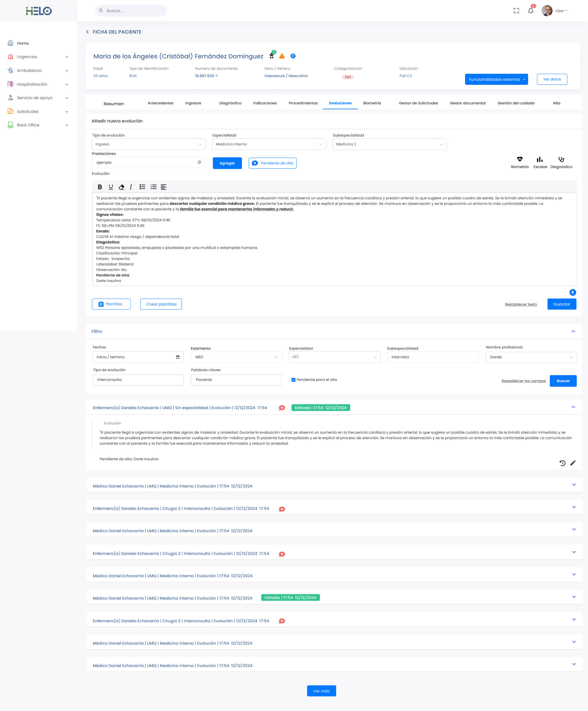The width and height of the screenshot is (588, 711).
Task: Open the Biometría tab
Action: (x=372, y=103)
